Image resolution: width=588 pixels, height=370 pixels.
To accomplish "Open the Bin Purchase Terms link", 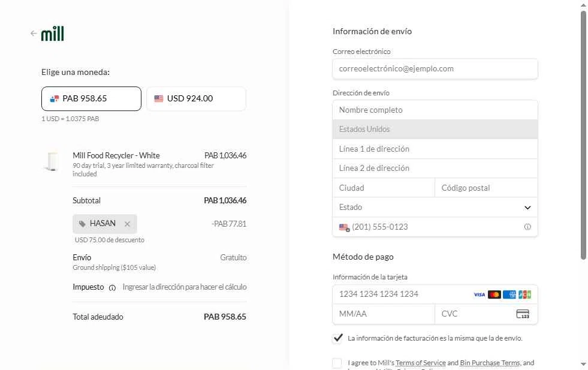I will [490, 363].
